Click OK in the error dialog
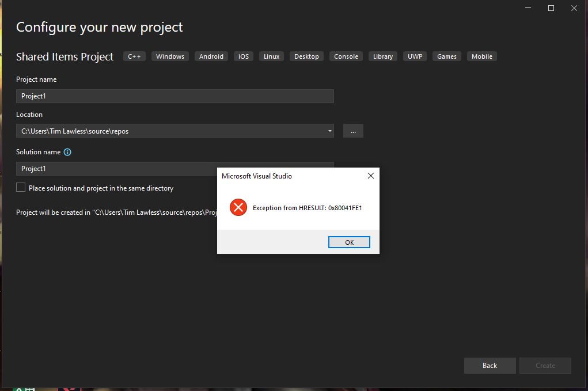Screen dimensions: 588x391 coord(349,242)
